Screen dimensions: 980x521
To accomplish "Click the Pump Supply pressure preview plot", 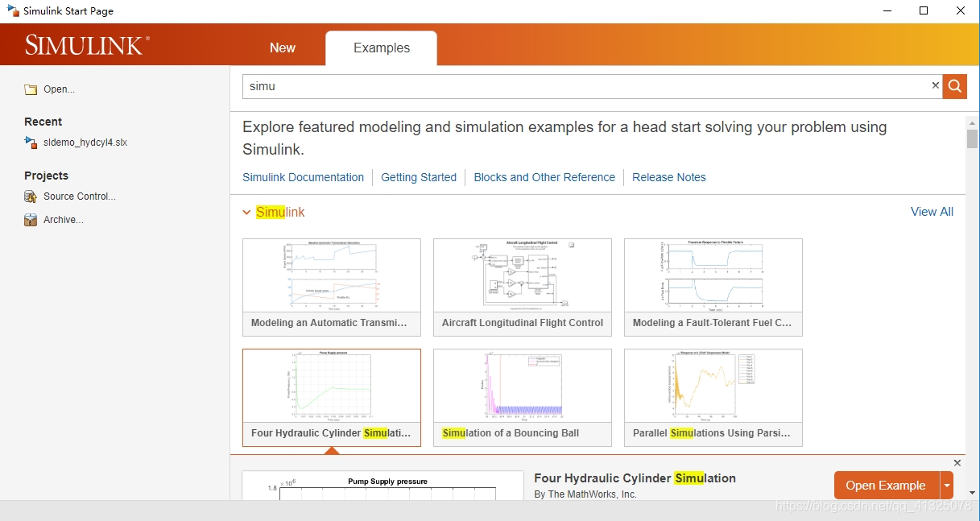I will point(382,486).
